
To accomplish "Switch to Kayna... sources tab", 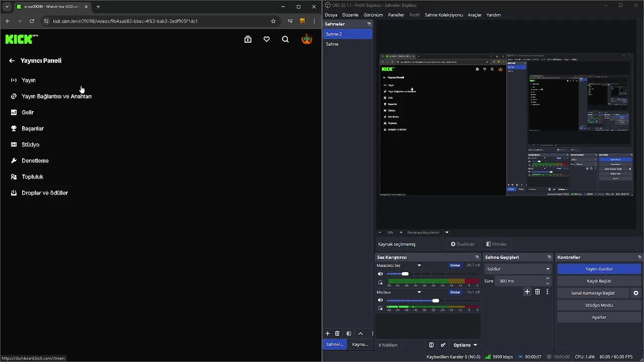I will click(x=360, y=344).
